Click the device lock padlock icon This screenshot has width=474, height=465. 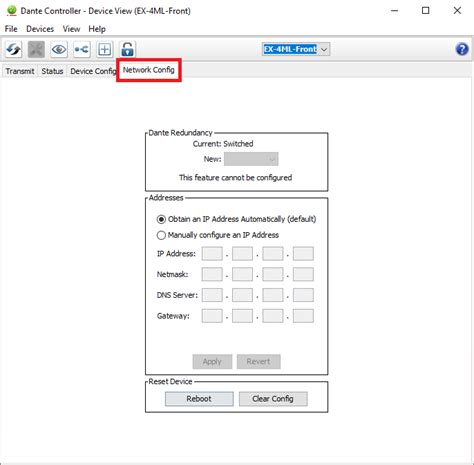coord(127,50)
